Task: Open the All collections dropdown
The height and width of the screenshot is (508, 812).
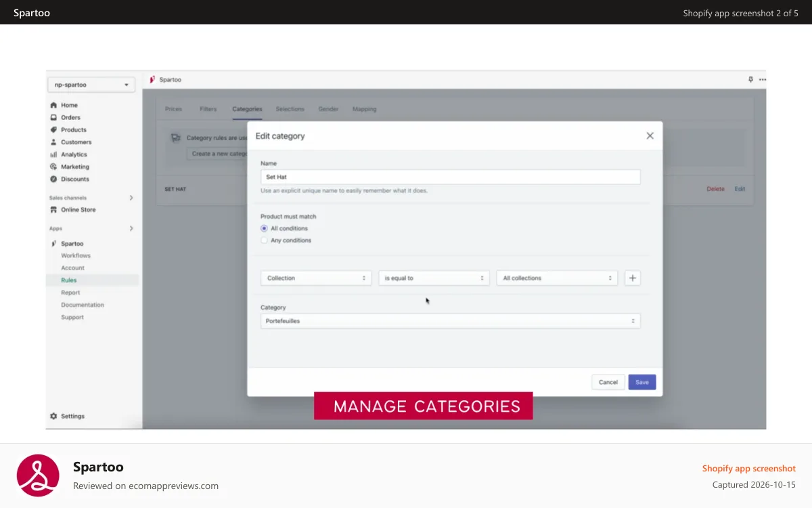Action: 557,278
